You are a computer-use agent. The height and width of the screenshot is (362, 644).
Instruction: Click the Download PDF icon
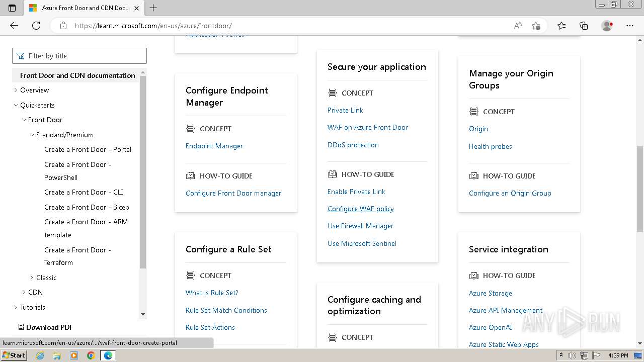tap(21, 327)
